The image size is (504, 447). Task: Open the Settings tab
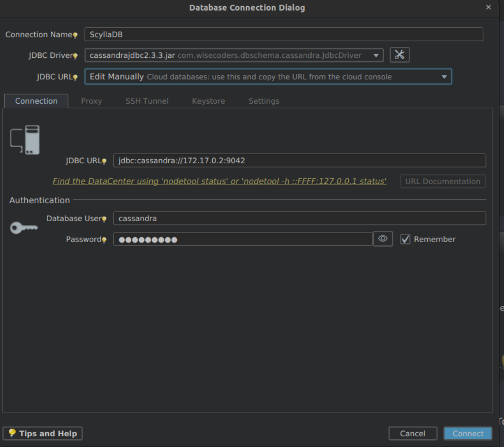264,101
